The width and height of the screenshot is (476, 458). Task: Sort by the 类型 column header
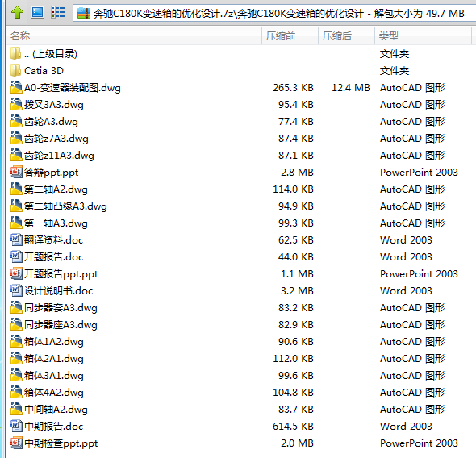423,35
